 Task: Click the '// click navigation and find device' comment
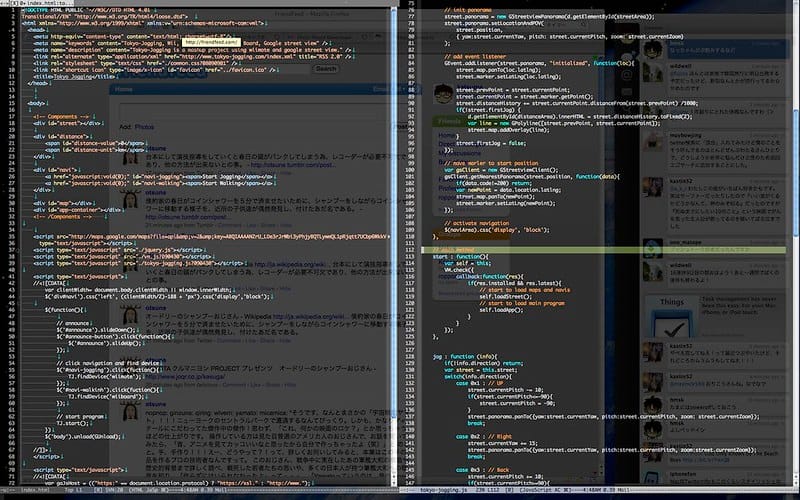pyautogui.click(x=108, y=363)
